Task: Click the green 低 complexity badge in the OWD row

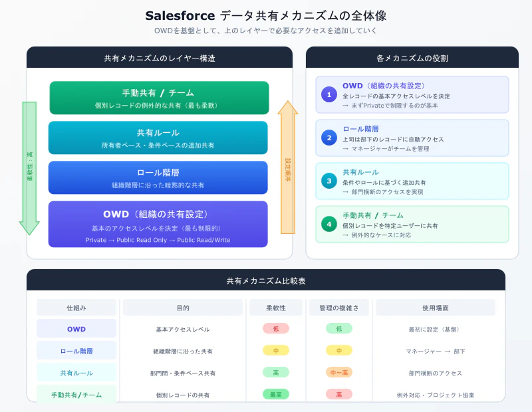Action: (339, 328)
